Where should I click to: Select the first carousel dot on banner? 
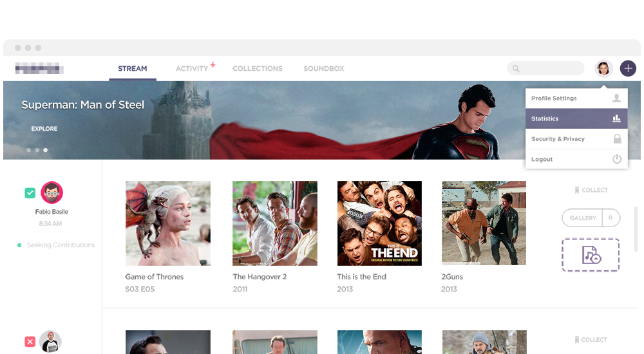(28, 150)
